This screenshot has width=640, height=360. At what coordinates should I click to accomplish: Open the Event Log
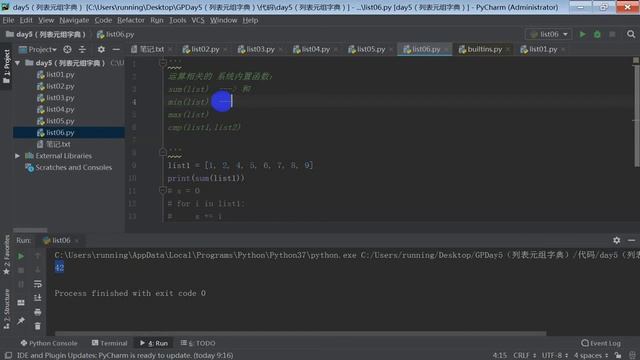[x=601, y=343]
